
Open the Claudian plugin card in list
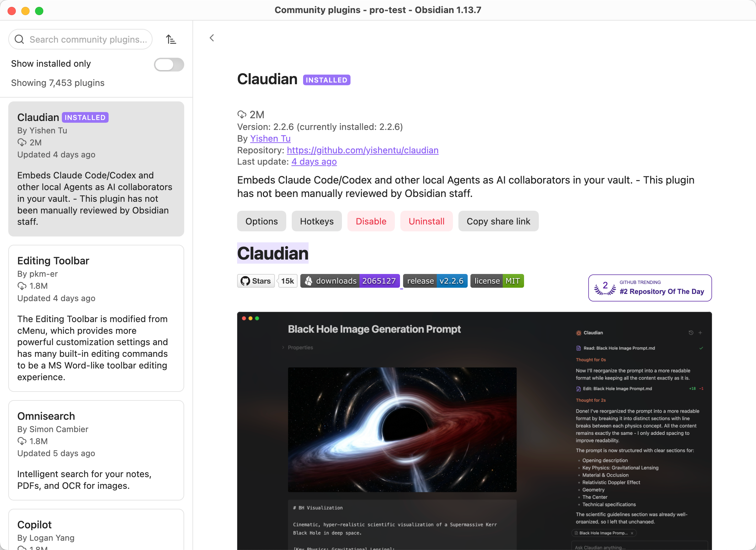point(96,169)
